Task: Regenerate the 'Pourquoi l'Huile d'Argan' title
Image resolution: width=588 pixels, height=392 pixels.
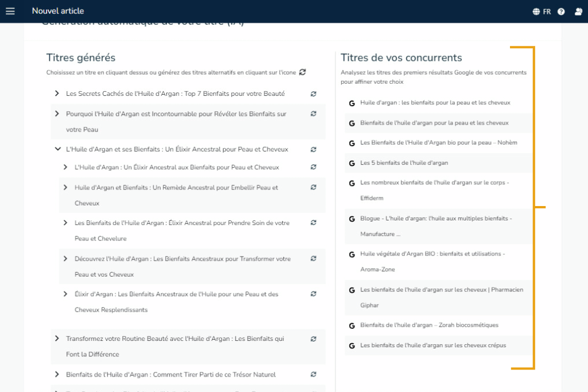Action: click(x=313, y=114)
